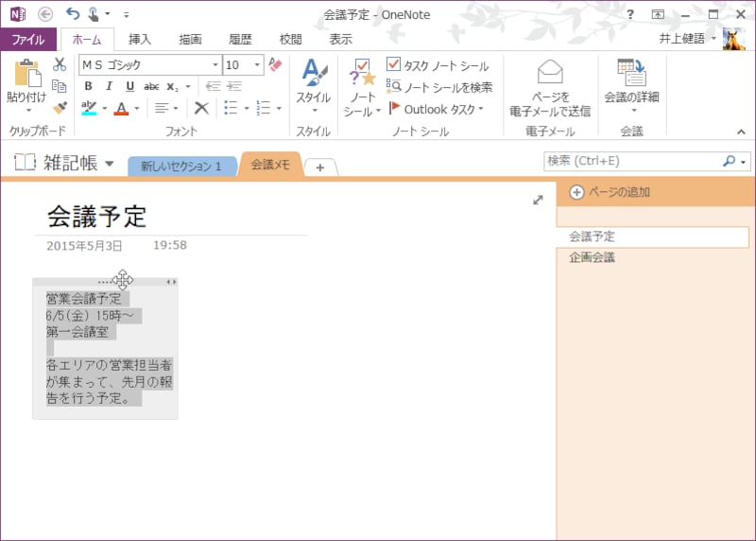Viewport: 756px width, 541px height.
Task: Select the ホーム ribbon tab
Action: [x=87, y=40]
